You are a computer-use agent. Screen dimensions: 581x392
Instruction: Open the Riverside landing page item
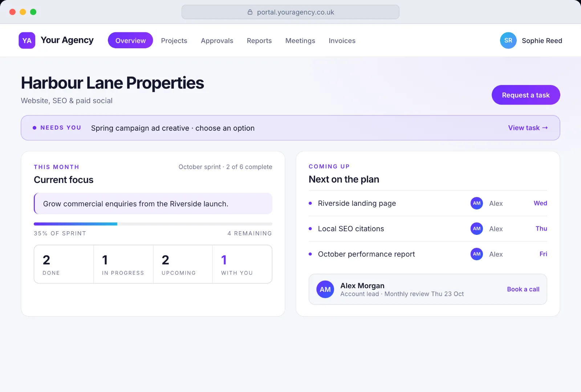point(428,203)
